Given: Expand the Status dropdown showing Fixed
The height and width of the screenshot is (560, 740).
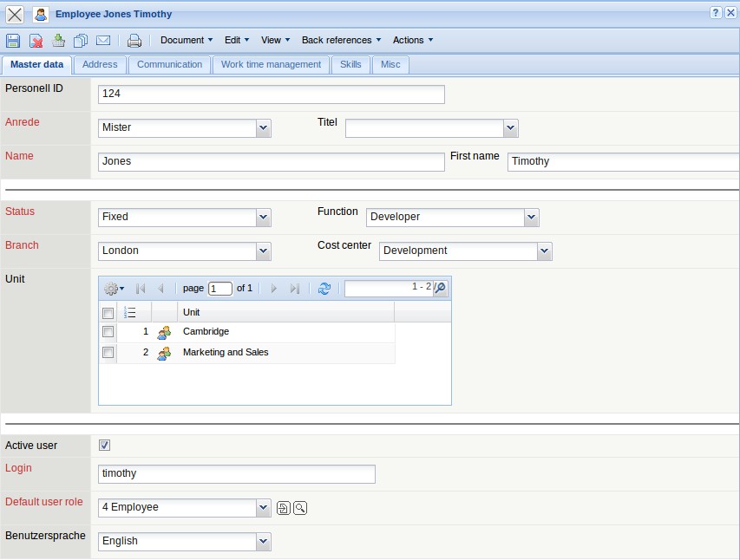Looking at the screenshot, I should pos(264,218).
